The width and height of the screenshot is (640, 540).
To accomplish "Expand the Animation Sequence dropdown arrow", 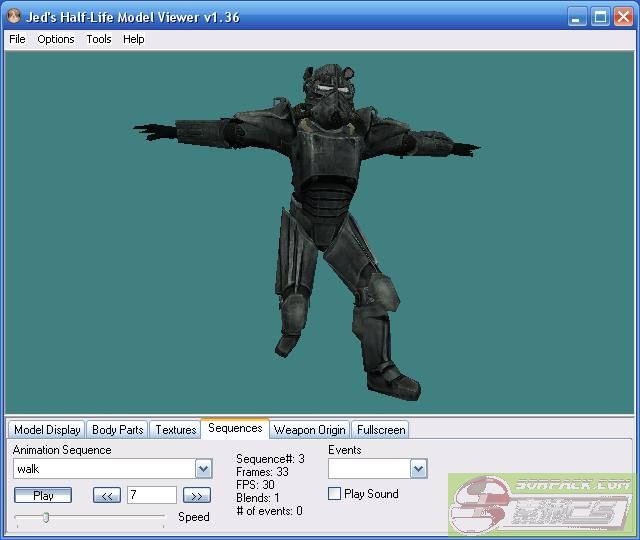I will (203, 469).
